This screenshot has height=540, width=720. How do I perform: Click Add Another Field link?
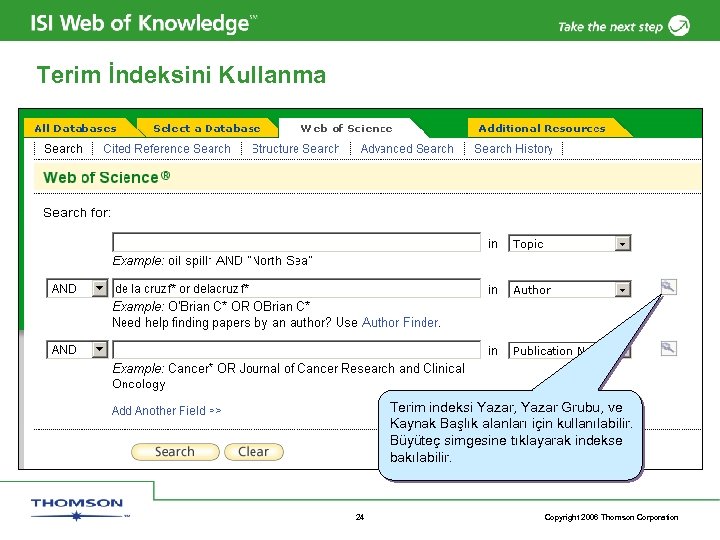pyautogui.click(x=166, y=411)
